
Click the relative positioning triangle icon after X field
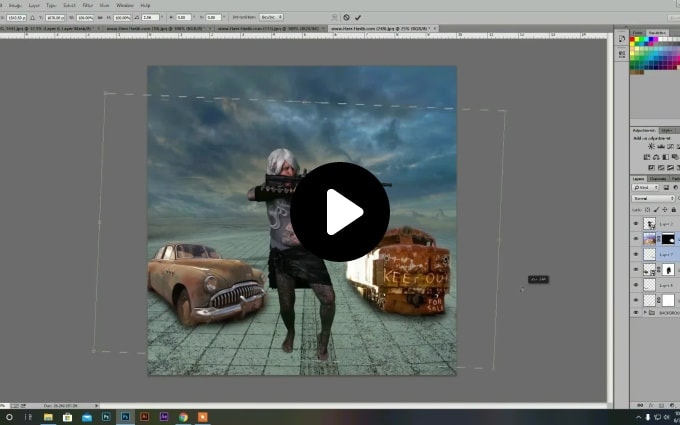[x=33, y=17]
